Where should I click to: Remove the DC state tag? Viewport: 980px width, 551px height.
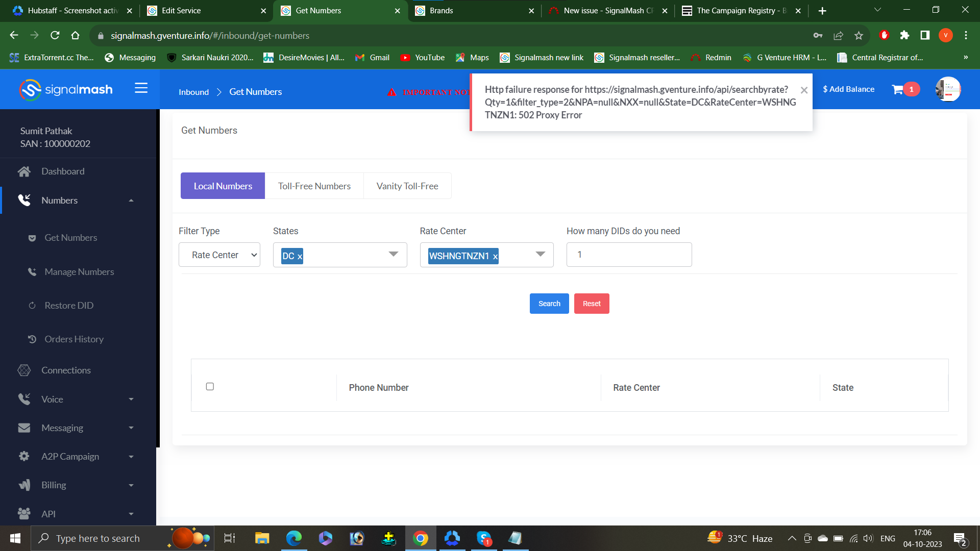point(300,257)
